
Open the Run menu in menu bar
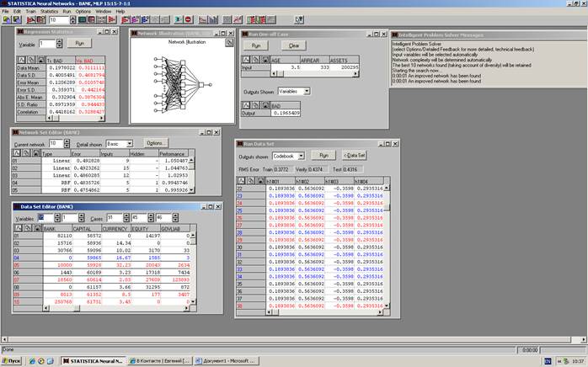point(67,11)
